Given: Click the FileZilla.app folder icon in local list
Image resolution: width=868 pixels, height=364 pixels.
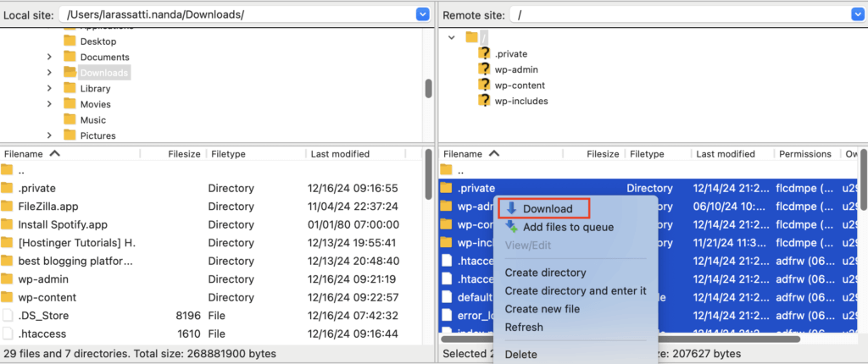Looking at the screenshot, I should [8, 206].
